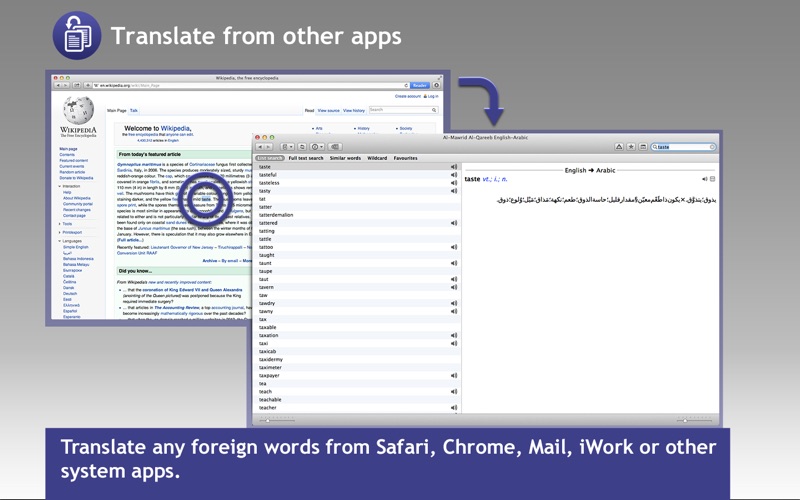Collapse the 'Languages' sidebar section
Screen dimensions: 800x500
(x=70, y=241)
